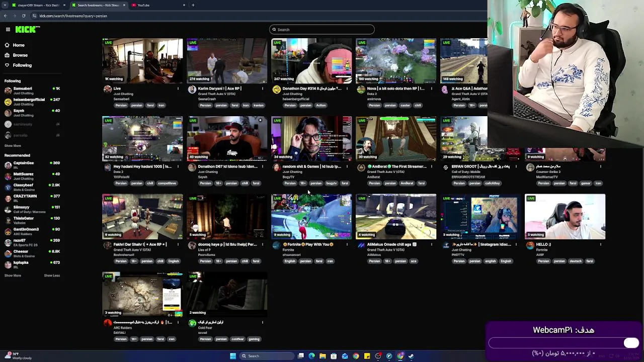Open options menu for Nova Dota stream

(432, 88)
